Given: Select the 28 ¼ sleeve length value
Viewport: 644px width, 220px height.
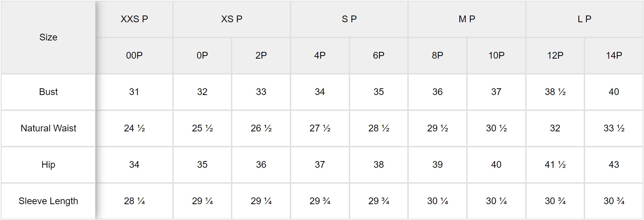Looking at the screenshot, I should 134,201.
